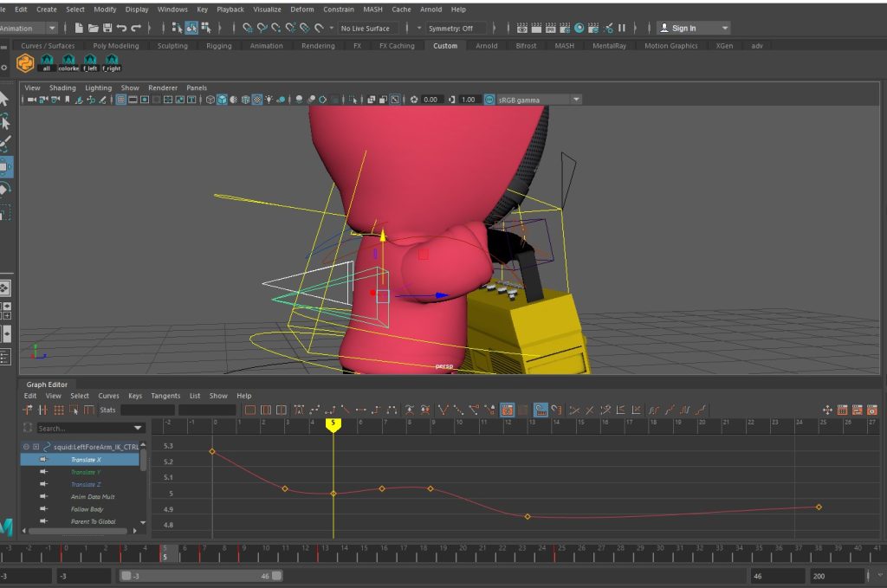Click the save scene icon
The height and width of the screenshot is (588, 887).
[x=107, y=29]
